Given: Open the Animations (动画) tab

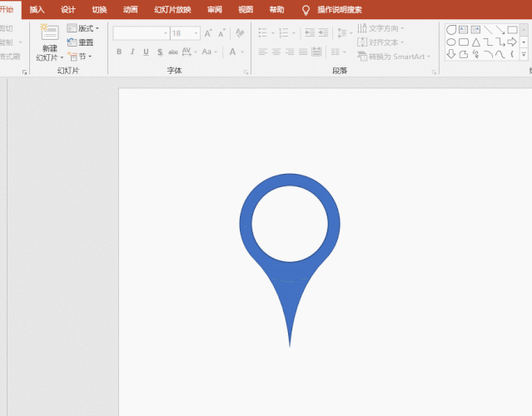Looking at the screenshot, I should click(x=130, y=10).
